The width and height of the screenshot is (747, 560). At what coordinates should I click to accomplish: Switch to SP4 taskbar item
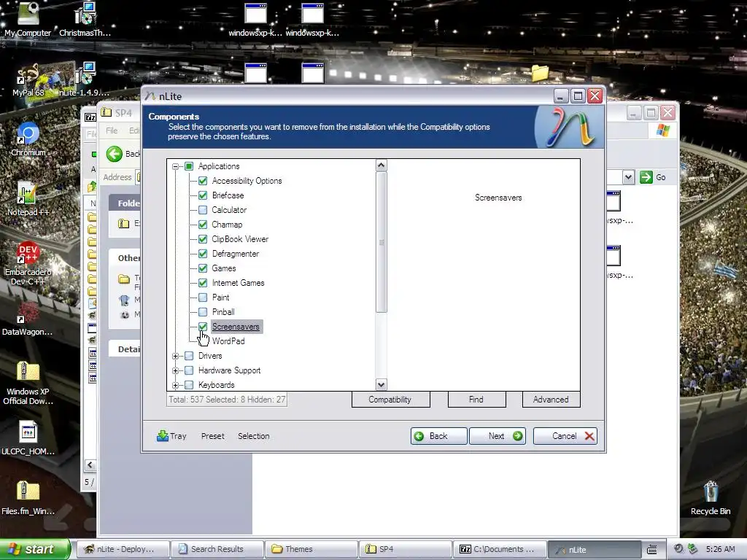point(406,549)
